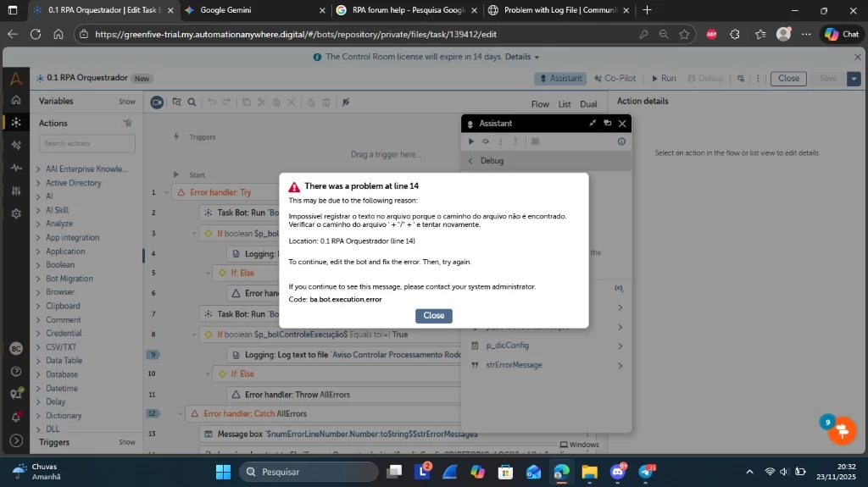Screen dimensions: 868x487
Task: Click the Assistant step over icon
Action: tap(486, 141)
